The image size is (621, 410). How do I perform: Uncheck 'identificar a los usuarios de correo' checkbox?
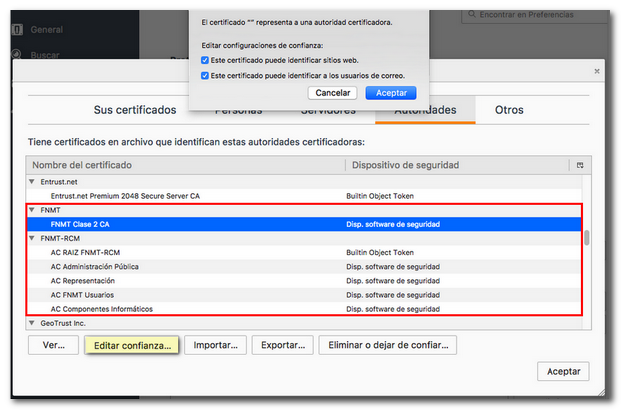[x=205, y=75]
